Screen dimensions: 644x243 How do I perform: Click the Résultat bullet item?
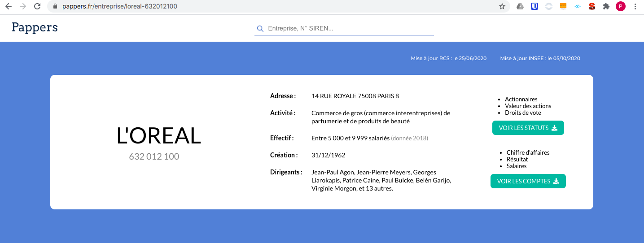(x=517, y=159)
